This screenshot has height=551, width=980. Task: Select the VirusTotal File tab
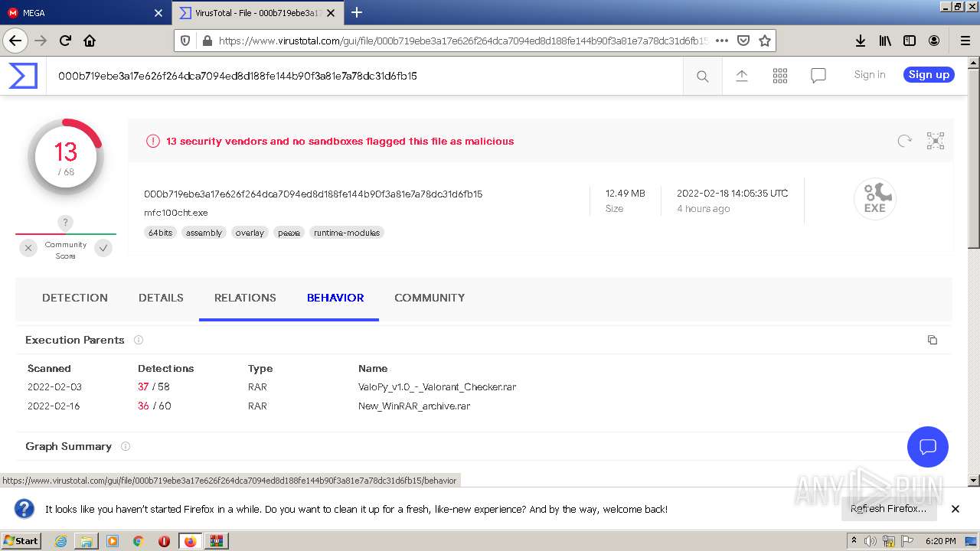pyautogui.click(x=258, y=13)
